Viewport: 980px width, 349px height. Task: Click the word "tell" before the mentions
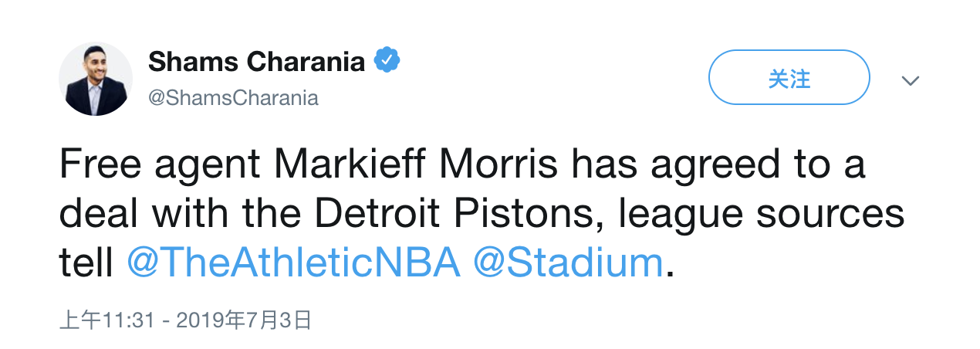[86, 263]
